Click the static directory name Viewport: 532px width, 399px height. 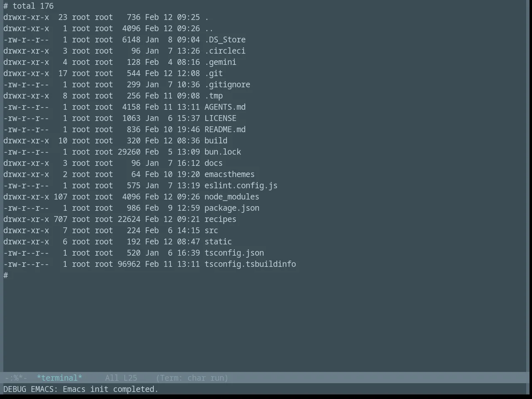(x=218, y=242)
